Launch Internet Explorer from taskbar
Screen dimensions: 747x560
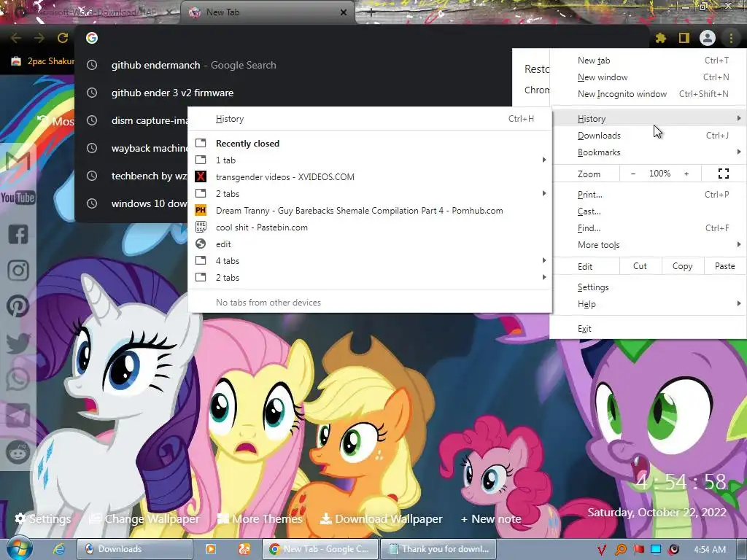pos(58,549)
